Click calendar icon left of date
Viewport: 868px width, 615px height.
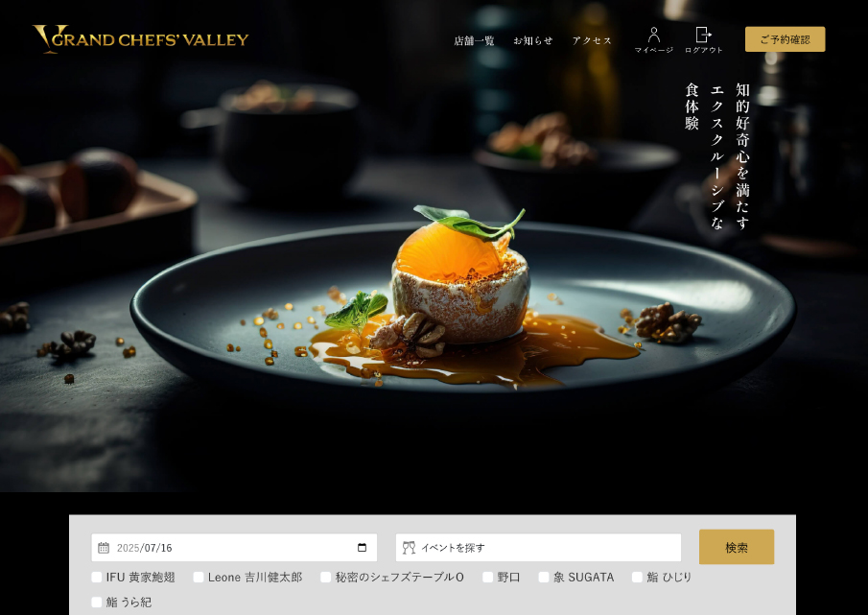click(x=104, y=548)
